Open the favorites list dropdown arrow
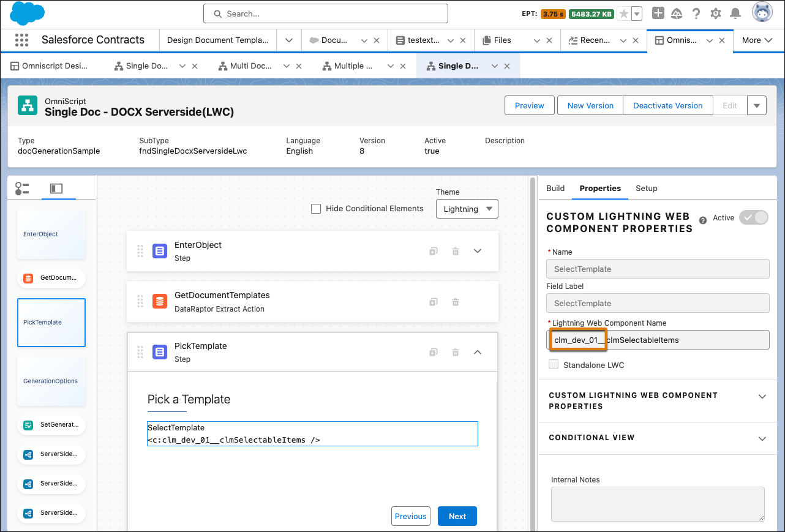This screenshot has width=785, height=532. coord(637,13)
